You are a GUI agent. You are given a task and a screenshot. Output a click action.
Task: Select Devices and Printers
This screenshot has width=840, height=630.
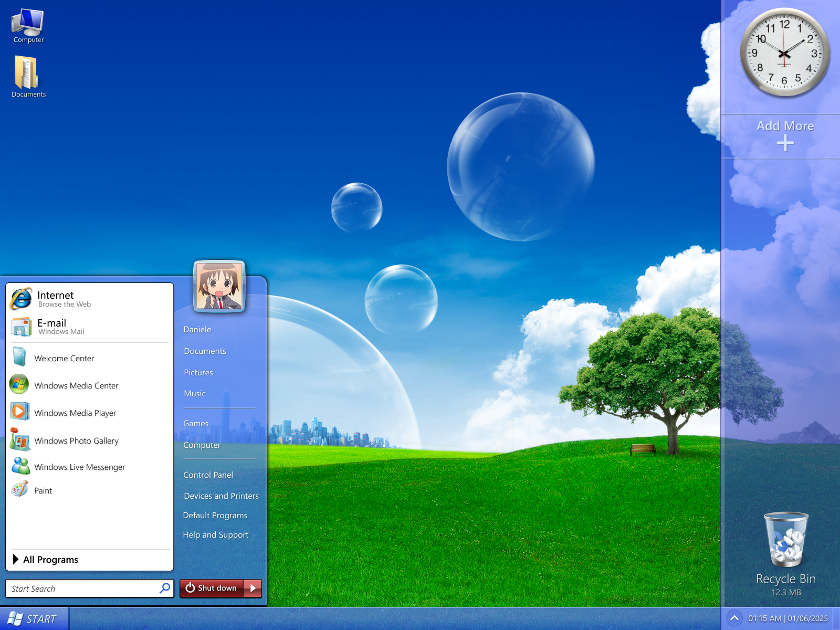(221, 496)
